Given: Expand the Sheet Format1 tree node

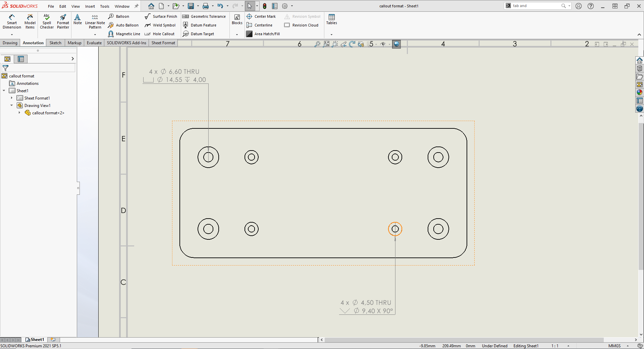Looking at the screenshot, I should point(12,98).
